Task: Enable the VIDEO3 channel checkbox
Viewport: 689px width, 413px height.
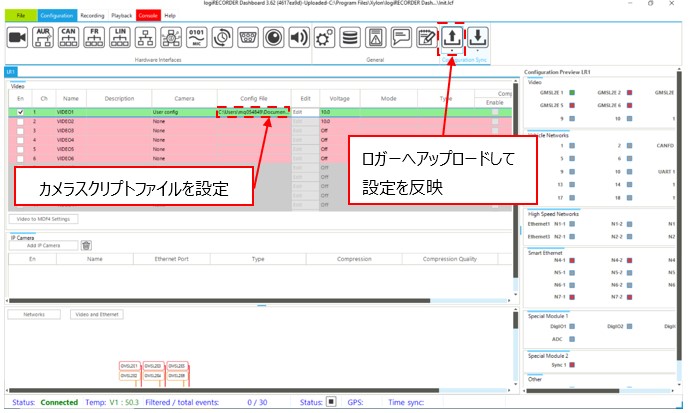Action: point(19,131)
